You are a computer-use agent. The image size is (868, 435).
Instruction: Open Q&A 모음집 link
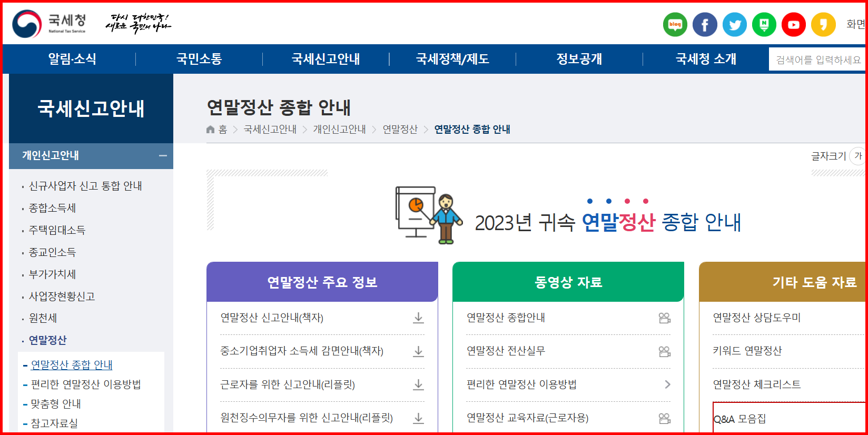(740, 419)
